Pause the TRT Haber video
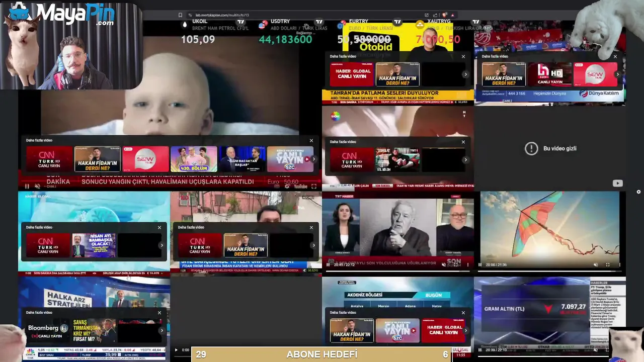Screen dimensions: 644x362 tap(328, 264)
